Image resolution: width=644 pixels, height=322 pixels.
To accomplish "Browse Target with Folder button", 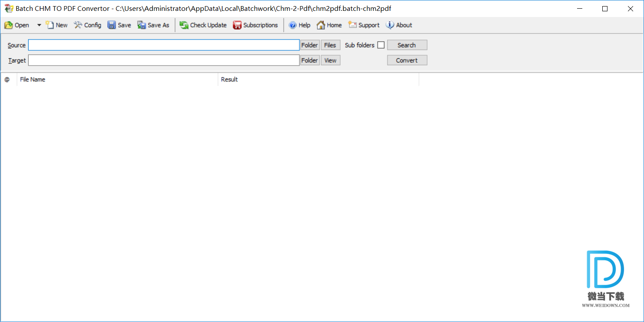I will click(x=310, y=60).
